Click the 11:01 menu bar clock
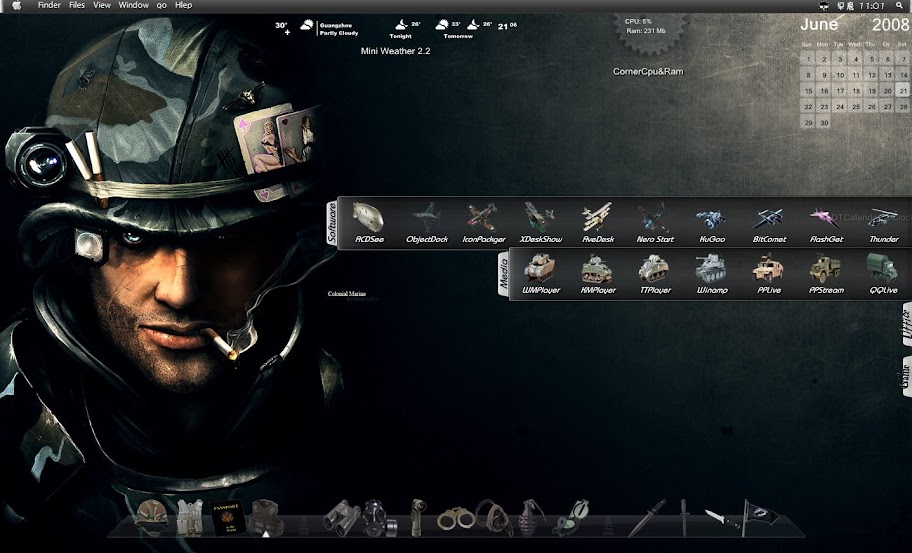The width and height of the screenshot is (912, 553). click(872, 6)
